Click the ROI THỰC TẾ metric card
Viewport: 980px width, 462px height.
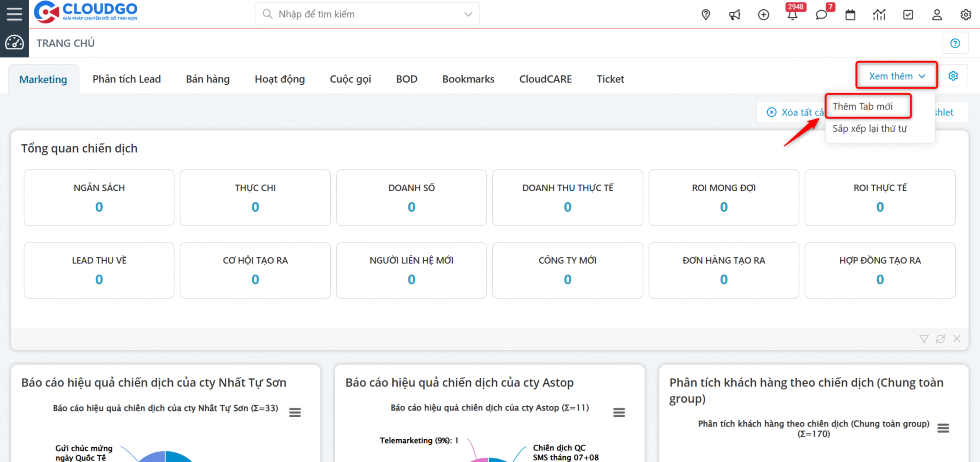(880, 198)
